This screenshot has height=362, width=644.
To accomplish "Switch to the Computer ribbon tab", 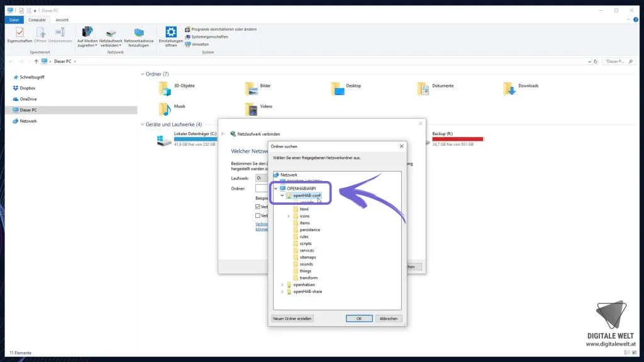I will tap(37, 19).
